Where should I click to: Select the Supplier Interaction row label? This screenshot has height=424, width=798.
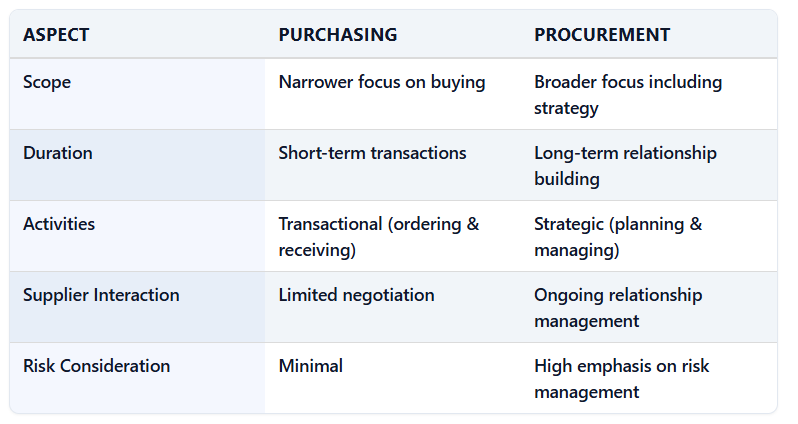(101, 295)
